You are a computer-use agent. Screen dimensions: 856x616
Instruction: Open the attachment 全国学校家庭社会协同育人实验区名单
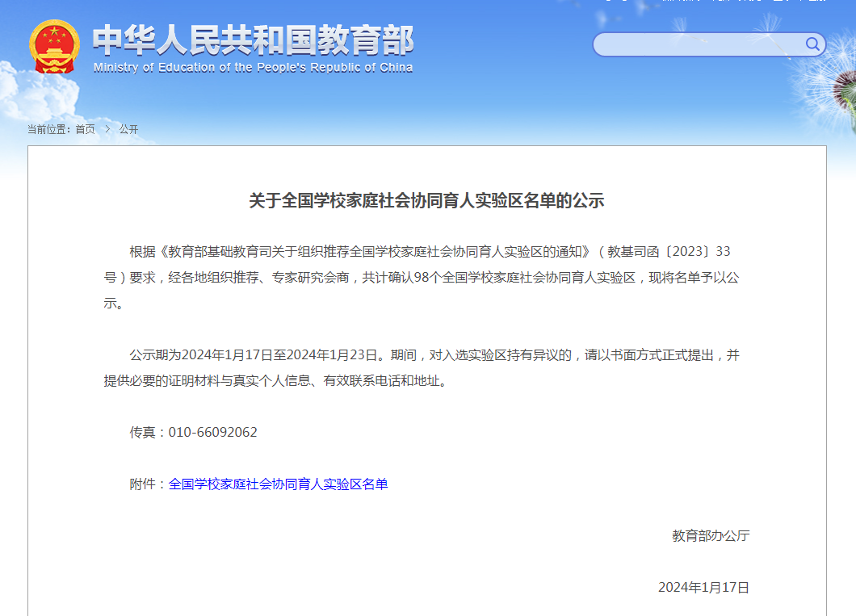click(x=278, y=484)
